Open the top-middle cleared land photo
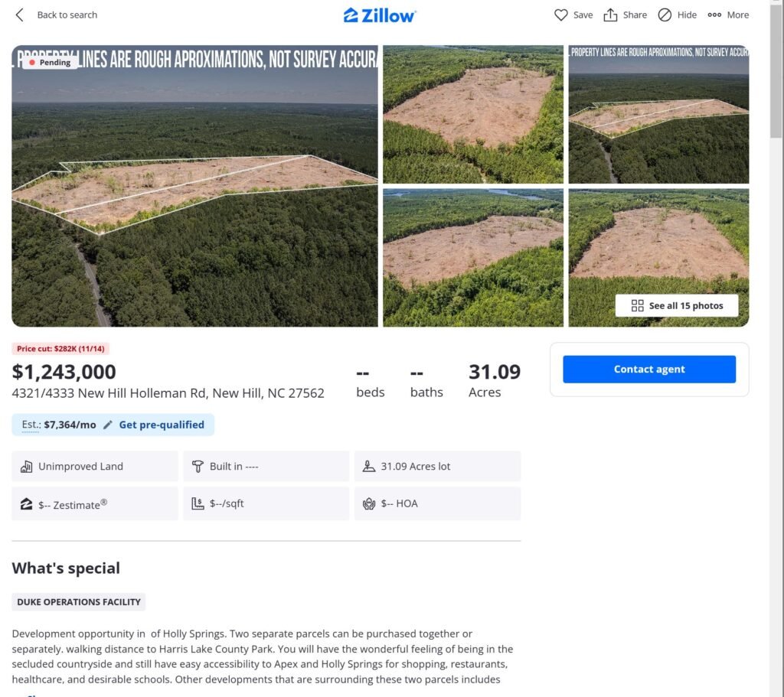Image resolution: width=784 pixels, height=697 pixels. click(472, 114)
